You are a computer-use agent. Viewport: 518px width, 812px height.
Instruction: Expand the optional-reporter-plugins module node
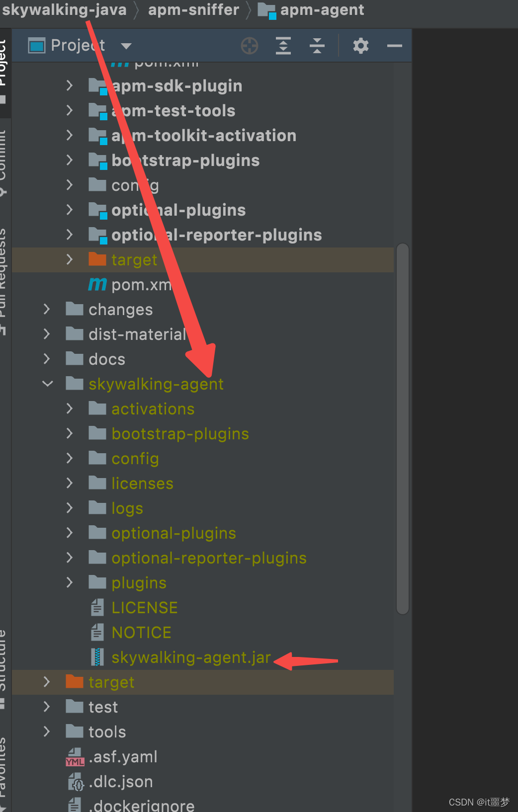tap(70, 235)
